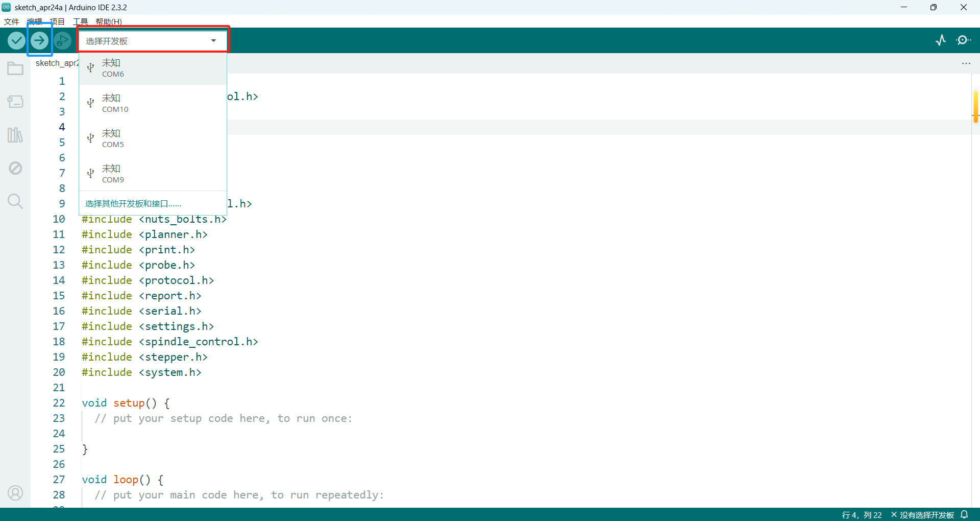This screenshot has height=521, width=980.
Task: Click the spindle_control.h include line
Action: pos(170,342)
